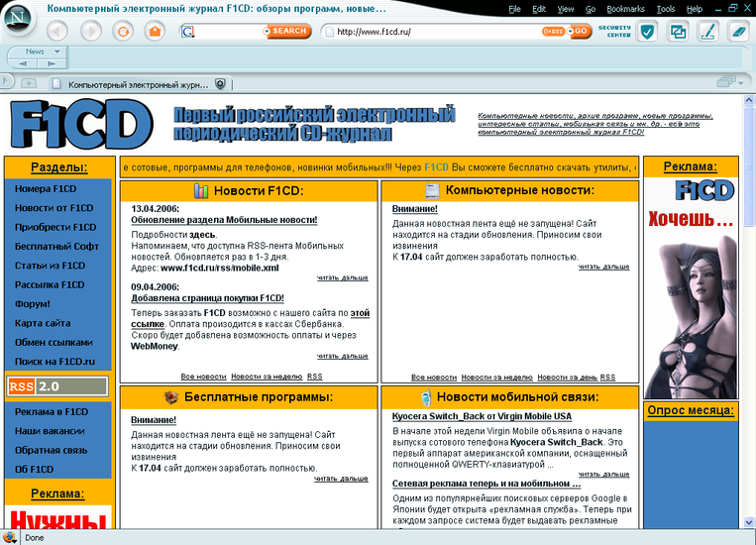Open the address history dropdown next to GO
This screenshot has width=756, height=545.
(571, 32)
